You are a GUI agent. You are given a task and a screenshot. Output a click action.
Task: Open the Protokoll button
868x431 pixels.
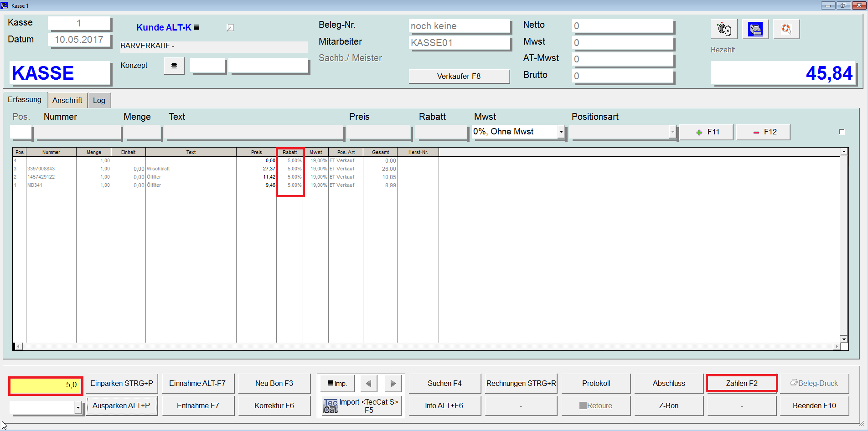596,384
